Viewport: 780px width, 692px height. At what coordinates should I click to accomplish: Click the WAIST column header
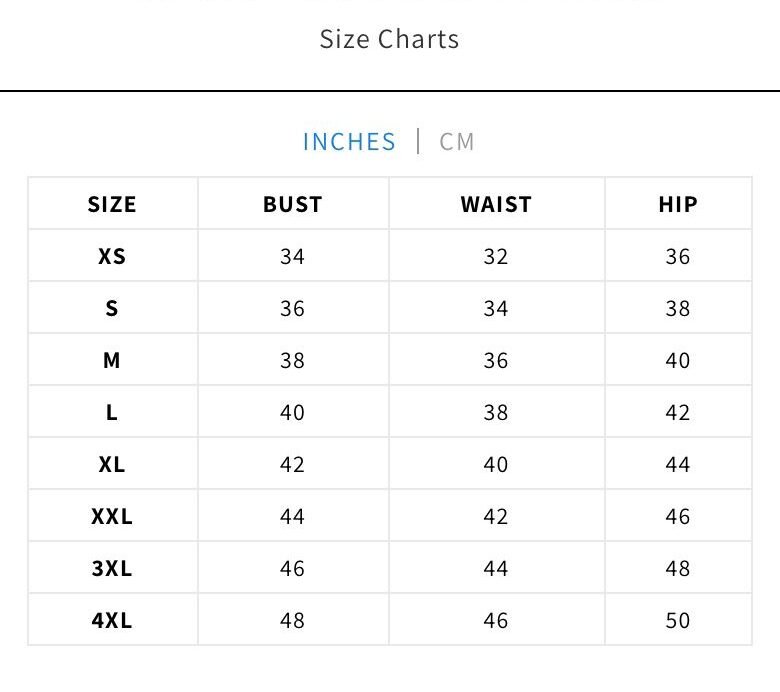pos(496,205)
